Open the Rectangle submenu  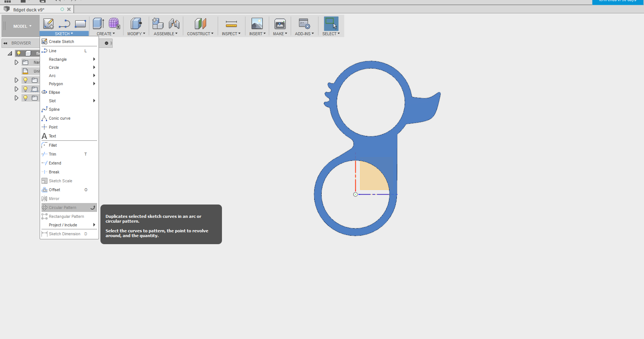click(x=69, y=59)
